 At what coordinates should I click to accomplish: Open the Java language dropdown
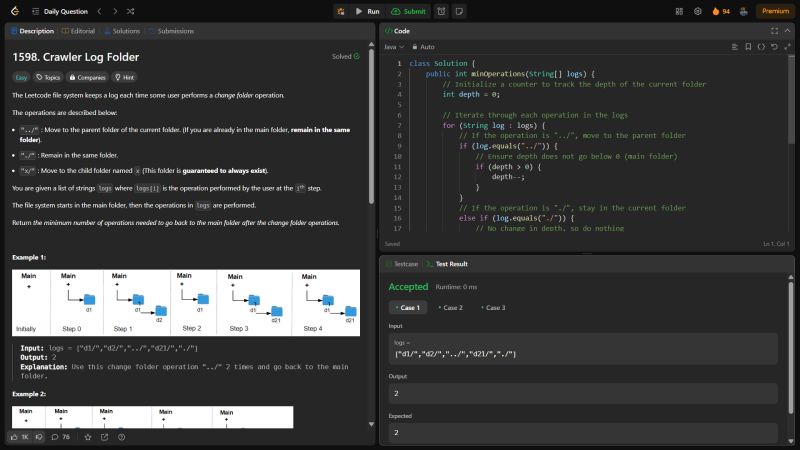394,46
